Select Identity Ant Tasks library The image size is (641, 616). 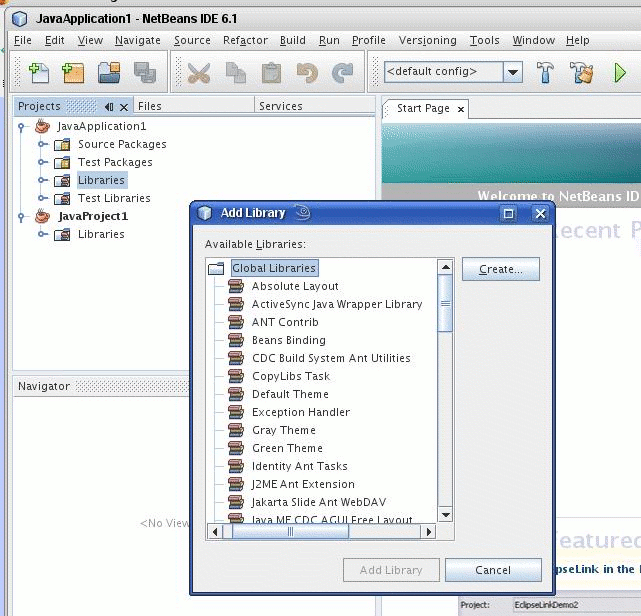pos(300,466)
